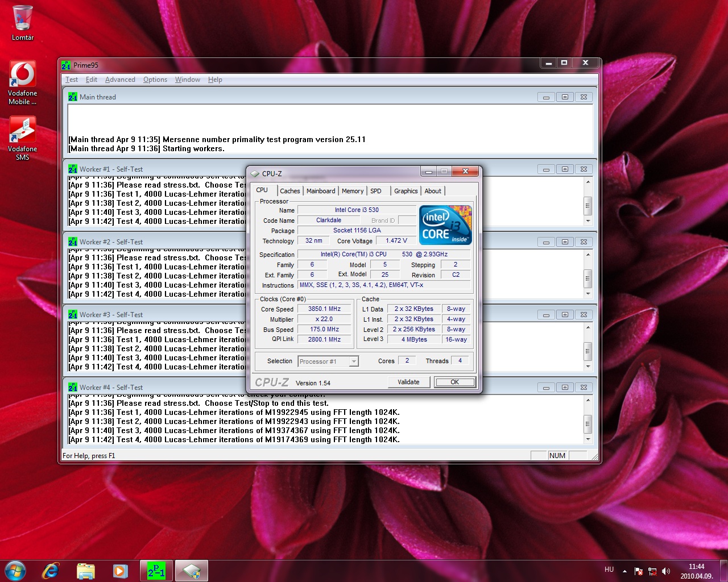Click the Worker #2 window icon
Image resolution: width=728 pixels, height=582 pixels.
73,242
